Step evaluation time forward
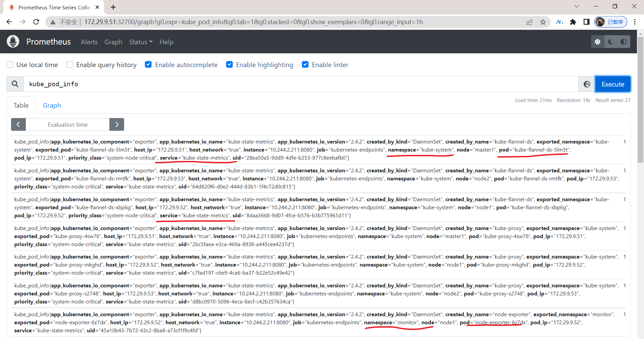This screenshot has width=644, height=339. (x=117, y=124)
